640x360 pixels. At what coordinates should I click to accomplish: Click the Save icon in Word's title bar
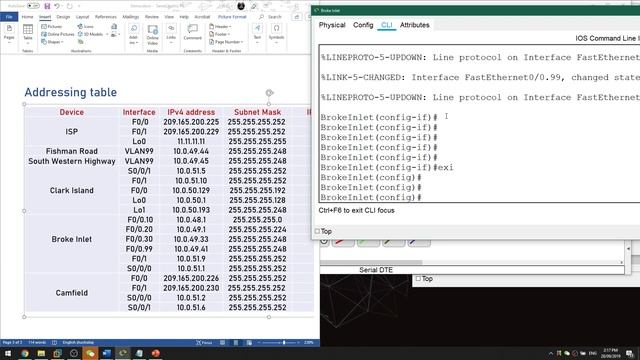47,6
